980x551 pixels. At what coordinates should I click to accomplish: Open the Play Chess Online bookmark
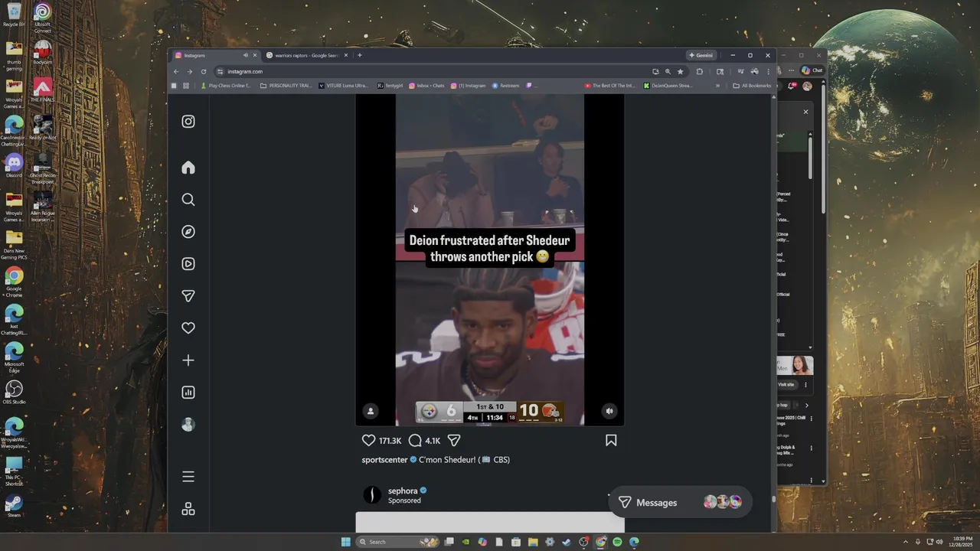point(226,86)
